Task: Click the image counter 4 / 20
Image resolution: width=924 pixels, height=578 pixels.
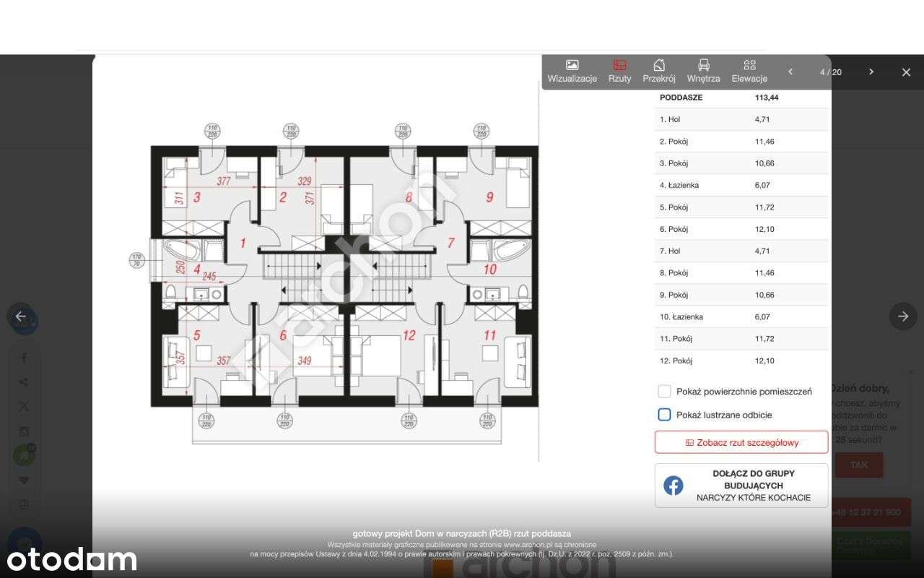Action: 831,72
